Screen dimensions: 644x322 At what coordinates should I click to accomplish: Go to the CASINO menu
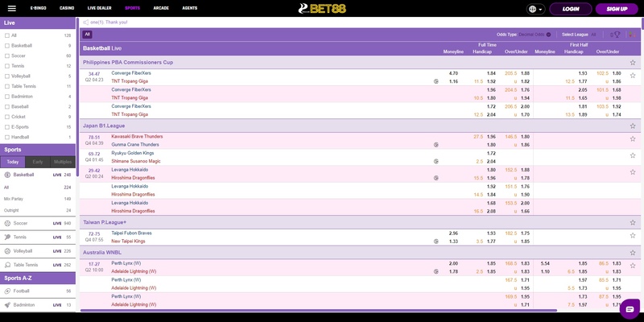(67, 8)
